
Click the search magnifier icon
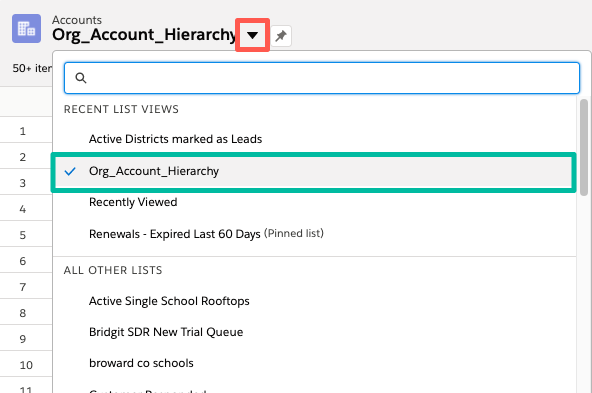(x=81, y=78)
